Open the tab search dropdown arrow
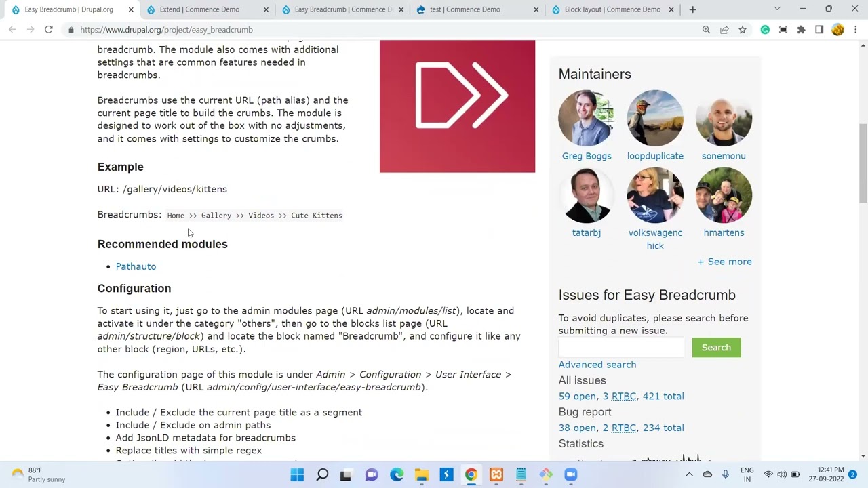 tap(777, 9)
